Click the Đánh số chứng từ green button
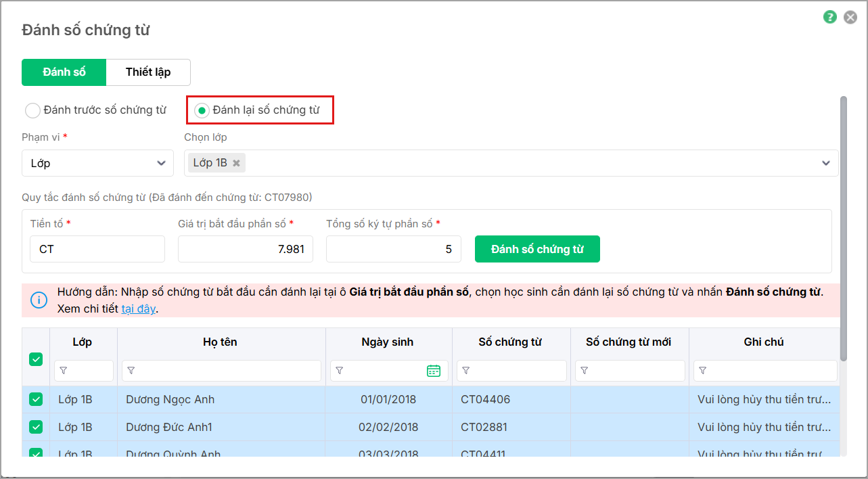Image resolution: width=868 pixels, height=479 pixels. (537, 249)
